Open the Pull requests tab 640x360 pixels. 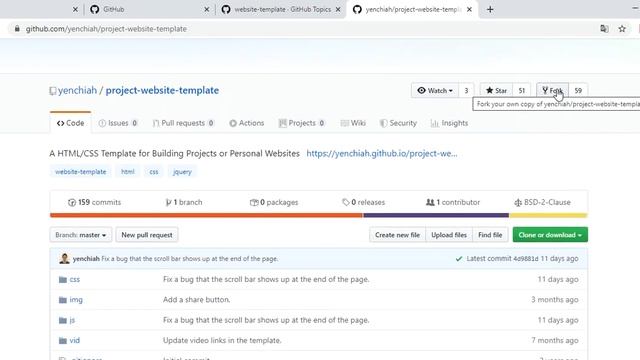(x=183, y=123)
